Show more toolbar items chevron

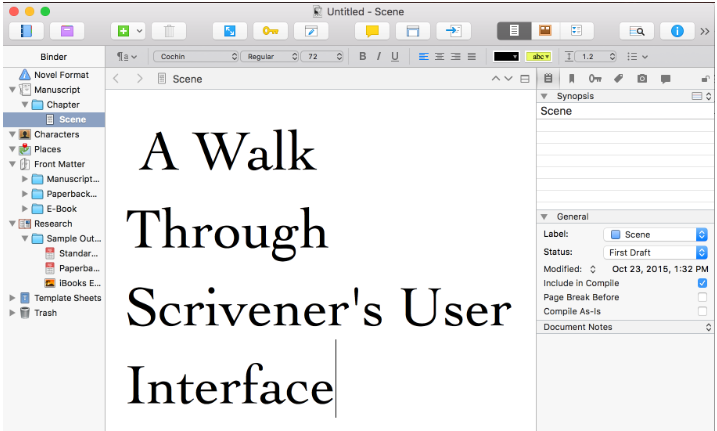pyautogui.click(x=705, y=31)
